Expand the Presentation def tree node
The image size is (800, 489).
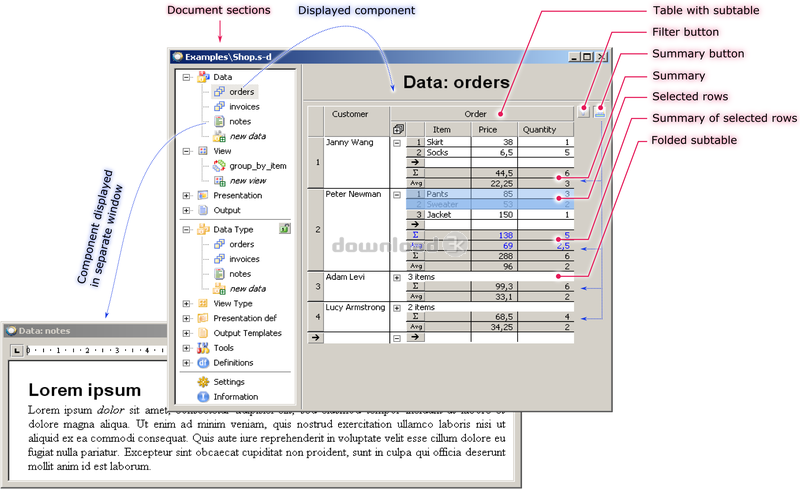(x=186, y=319)
